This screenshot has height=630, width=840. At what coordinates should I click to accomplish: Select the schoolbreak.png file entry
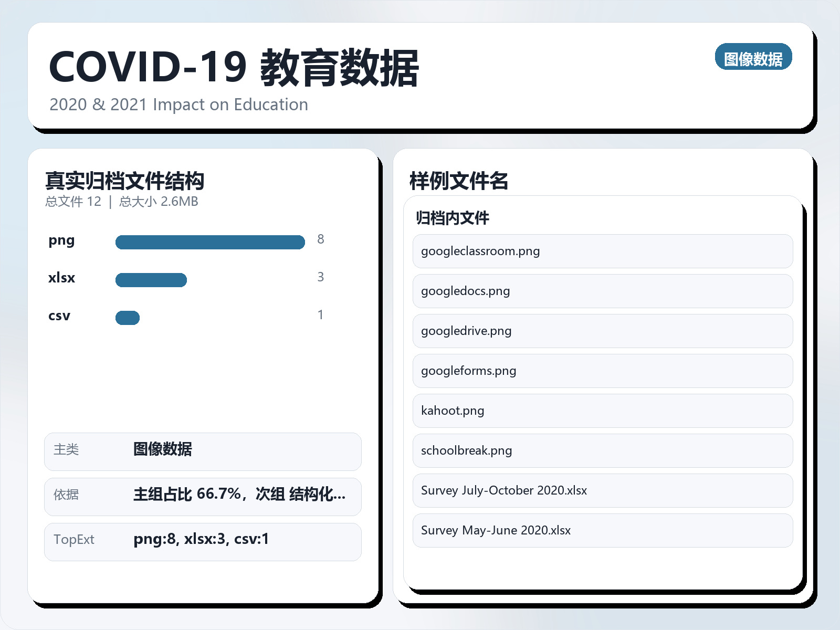602,450
